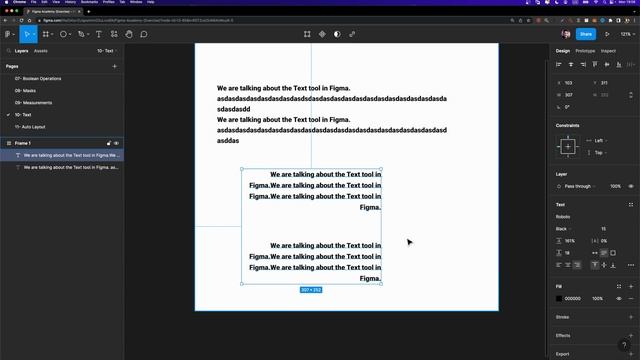Add a new page
The image size is (640, 360).
click(x=115, y=66)
